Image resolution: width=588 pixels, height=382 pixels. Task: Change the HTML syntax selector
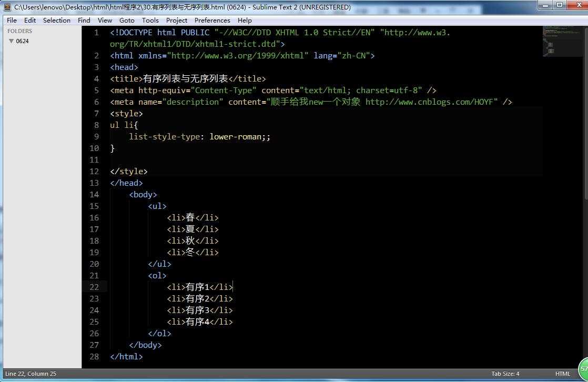563,374
